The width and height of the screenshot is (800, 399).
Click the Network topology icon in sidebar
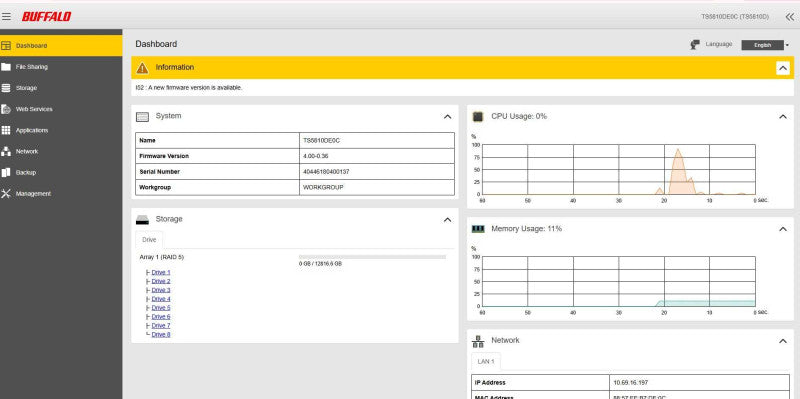pyautogui.click(x=6, y=152)
